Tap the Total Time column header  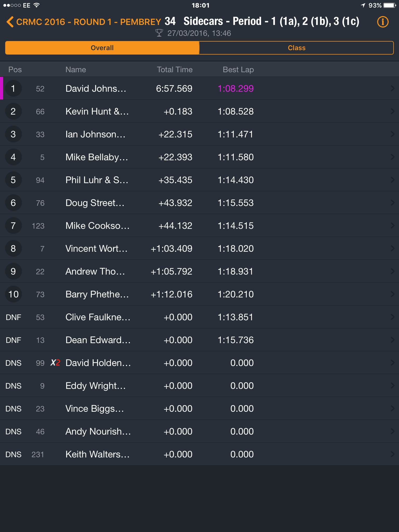tap(175, 70)
